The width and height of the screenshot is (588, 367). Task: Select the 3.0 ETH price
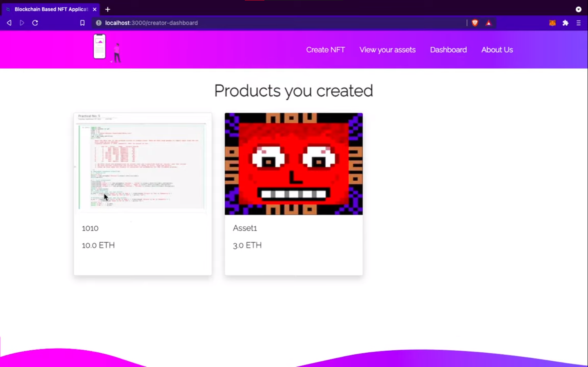pos(247,245)
